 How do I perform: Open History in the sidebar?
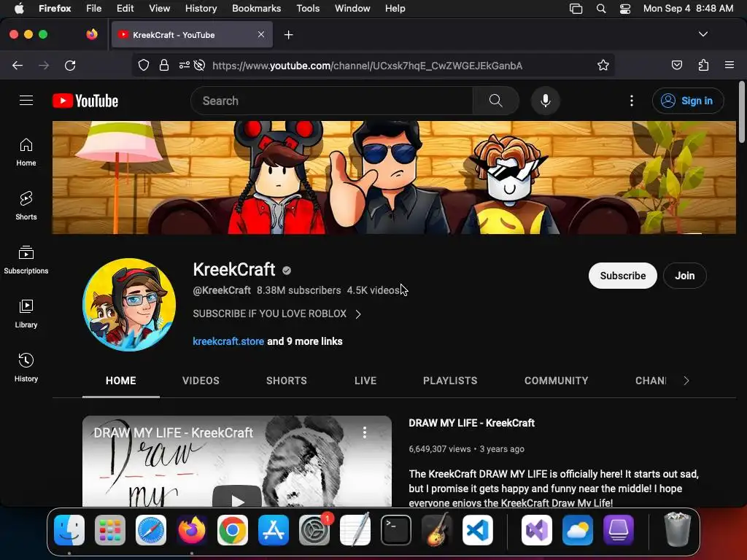[26, 367]
